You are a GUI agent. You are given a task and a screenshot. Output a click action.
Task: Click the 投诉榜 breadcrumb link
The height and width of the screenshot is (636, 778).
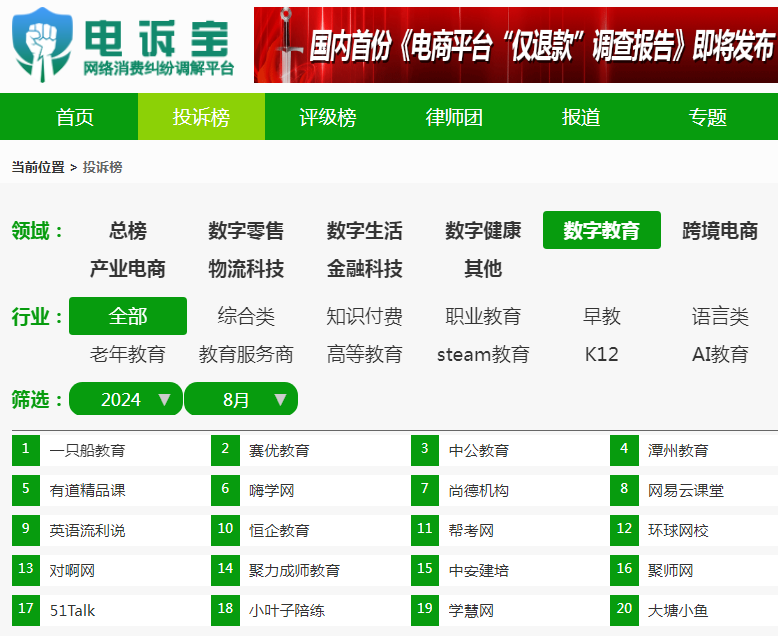[x=102, y=167]
